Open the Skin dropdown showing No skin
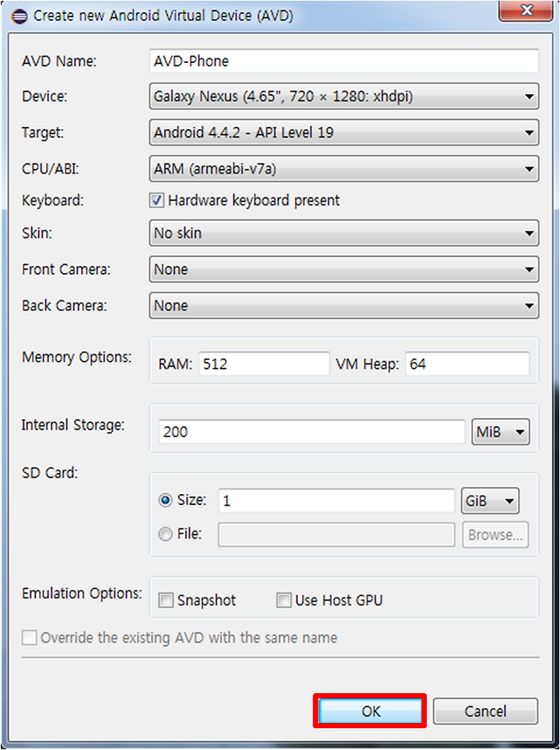The height and width of the screenshot is (750, 560). click(344, 233)
